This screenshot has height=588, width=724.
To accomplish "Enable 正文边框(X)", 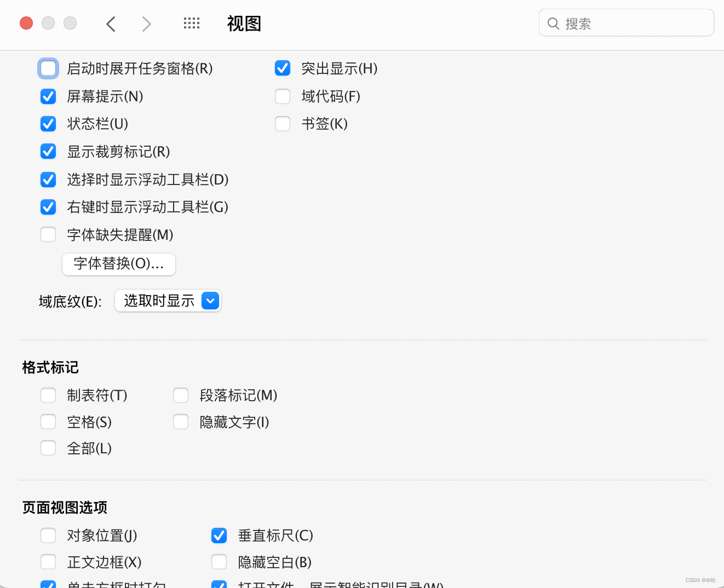I will [x=48, y=562].
